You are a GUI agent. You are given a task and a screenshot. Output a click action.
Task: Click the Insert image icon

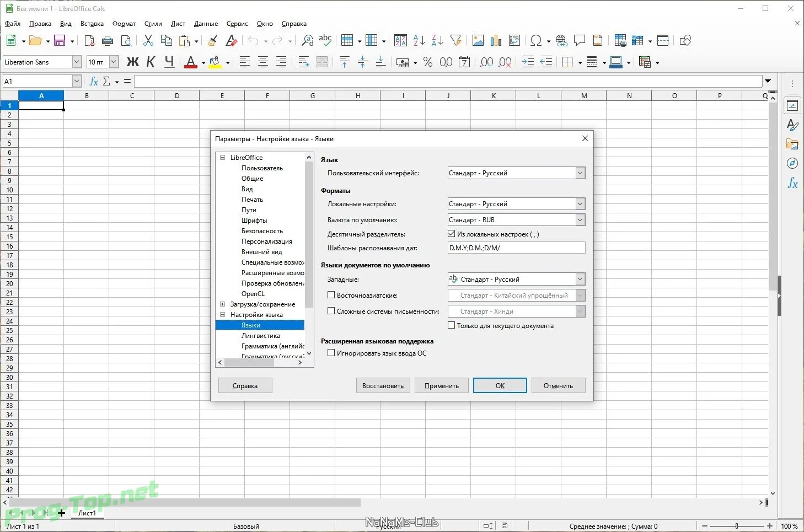(478, 40)
